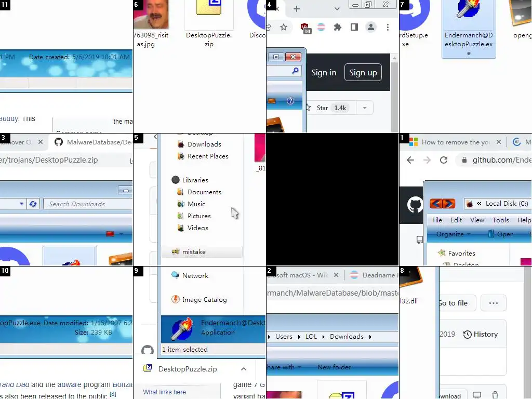Viewport: 532px width, 399px height.
Task: Select the mistake item in tree
Action: pyautogui.click(x=202, y=252)
